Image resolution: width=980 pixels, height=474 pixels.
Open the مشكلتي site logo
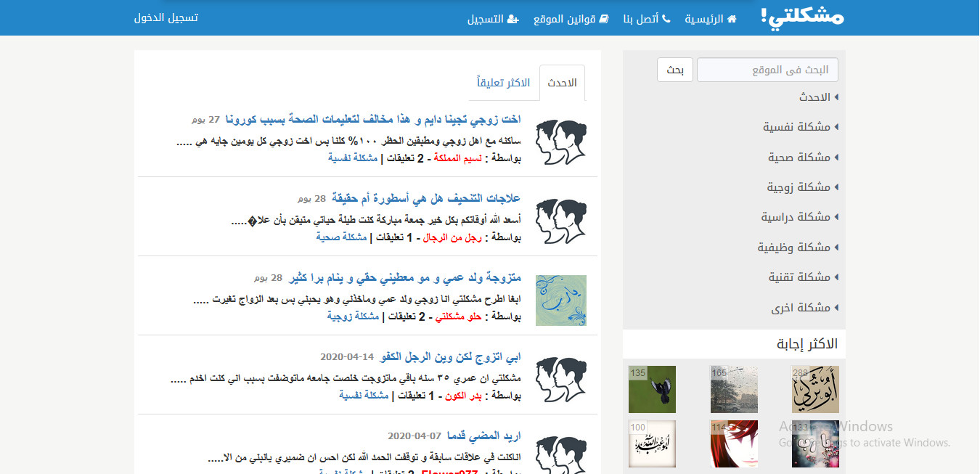coord(802,17)
